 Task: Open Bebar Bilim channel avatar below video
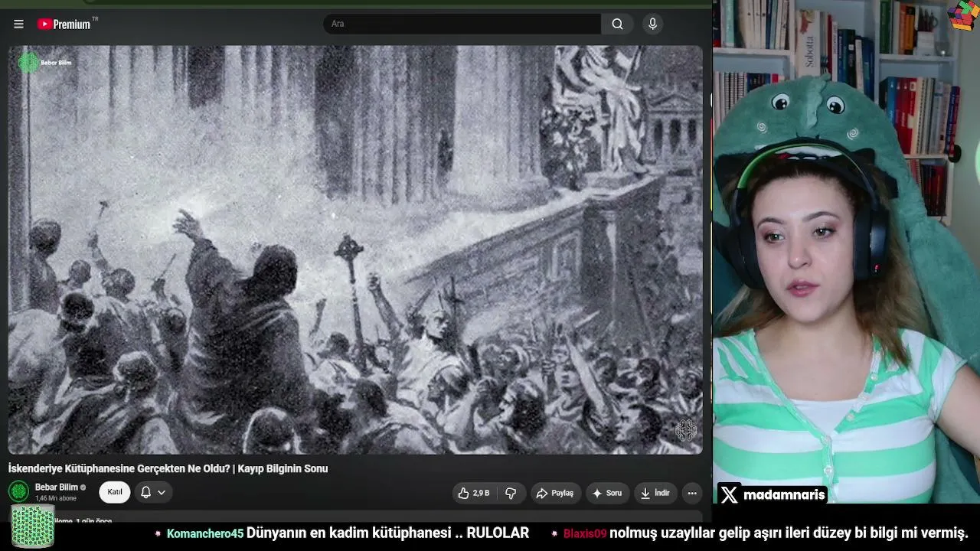18,491
